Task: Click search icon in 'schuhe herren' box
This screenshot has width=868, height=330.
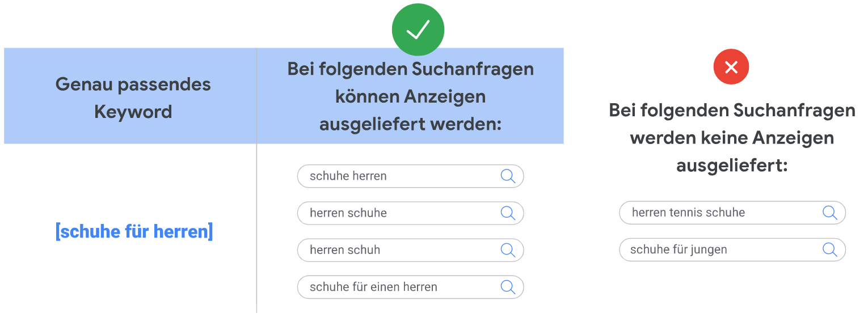Action: click(x=508, y=176)
